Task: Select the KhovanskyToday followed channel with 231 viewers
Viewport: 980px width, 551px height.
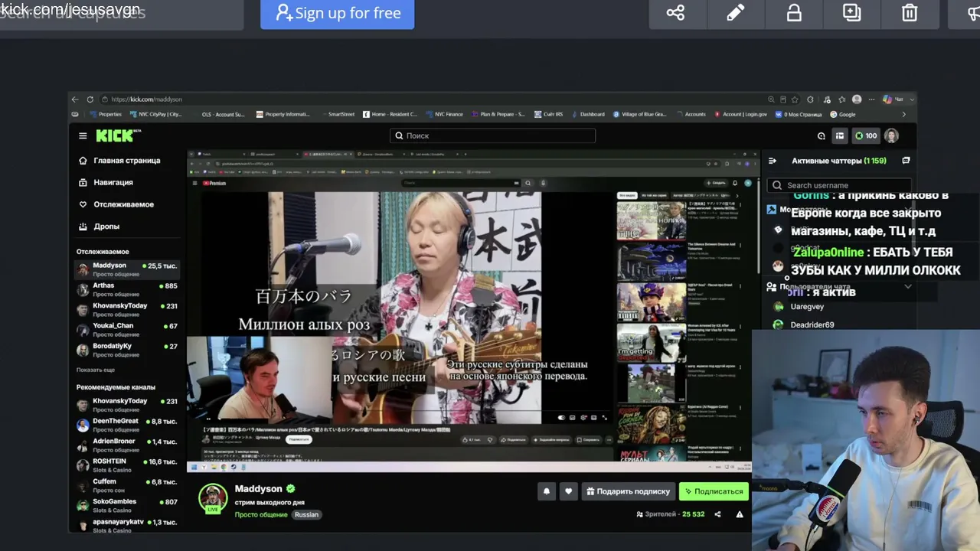Action: tap(127, 309)
